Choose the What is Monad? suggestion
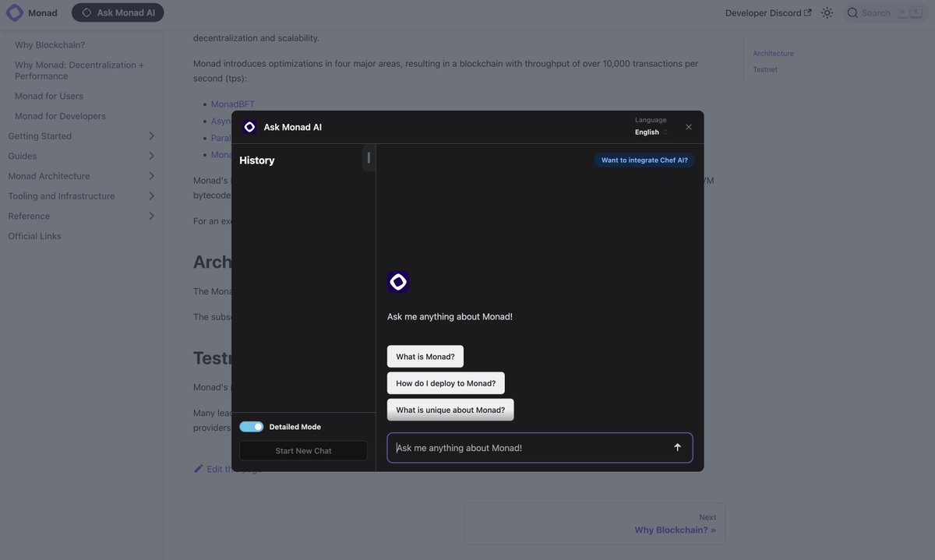Screen dimensions: 935x560 [x=425, y=357]
